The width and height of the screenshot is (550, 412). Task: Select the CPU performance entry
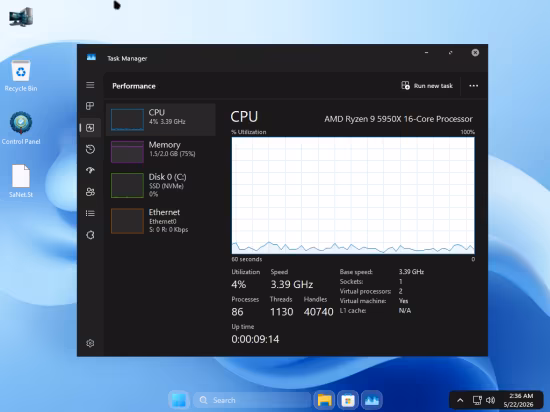click(x=161, y=120)
